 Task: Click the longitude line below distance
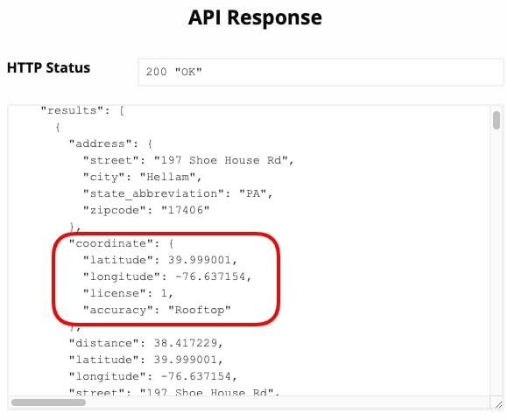(x=153, y=376)
